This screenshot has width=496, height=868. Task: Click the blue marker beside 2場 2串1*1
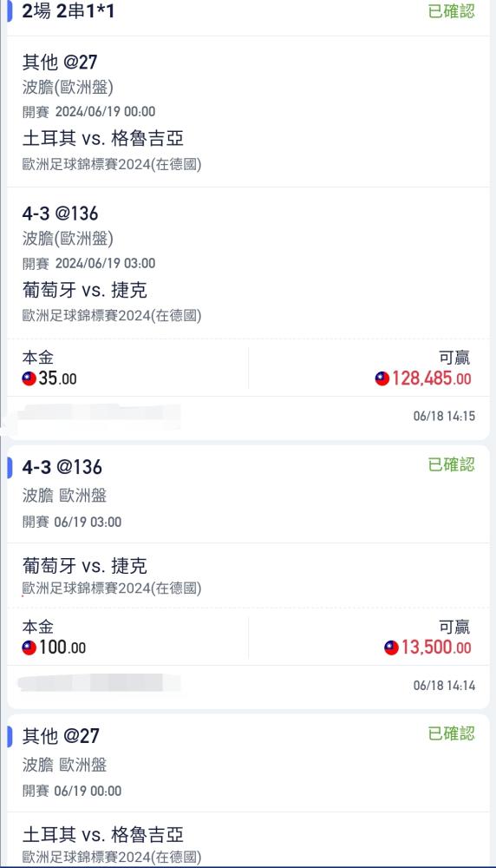pos(10,11)
